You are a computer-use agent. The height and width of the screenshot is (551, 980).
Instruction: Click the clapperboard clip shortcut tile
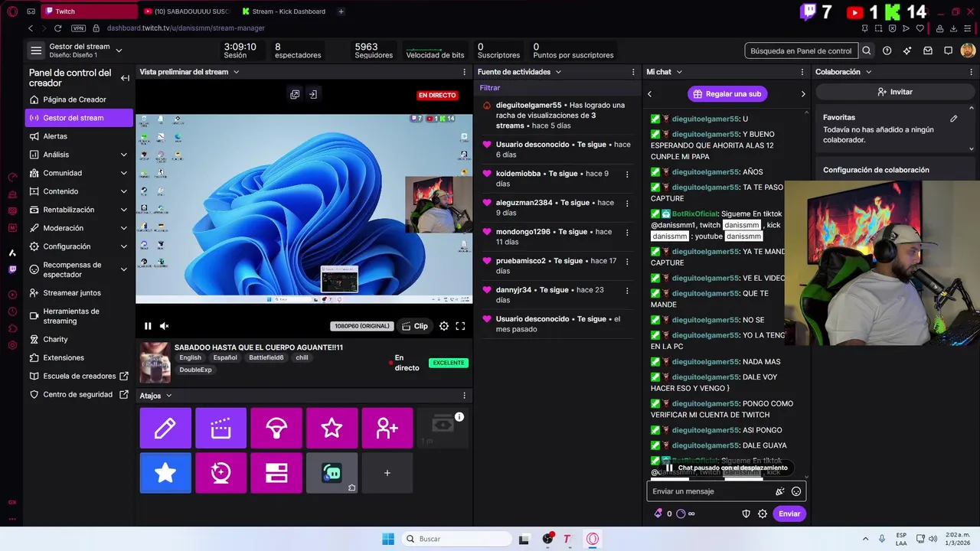220,428
